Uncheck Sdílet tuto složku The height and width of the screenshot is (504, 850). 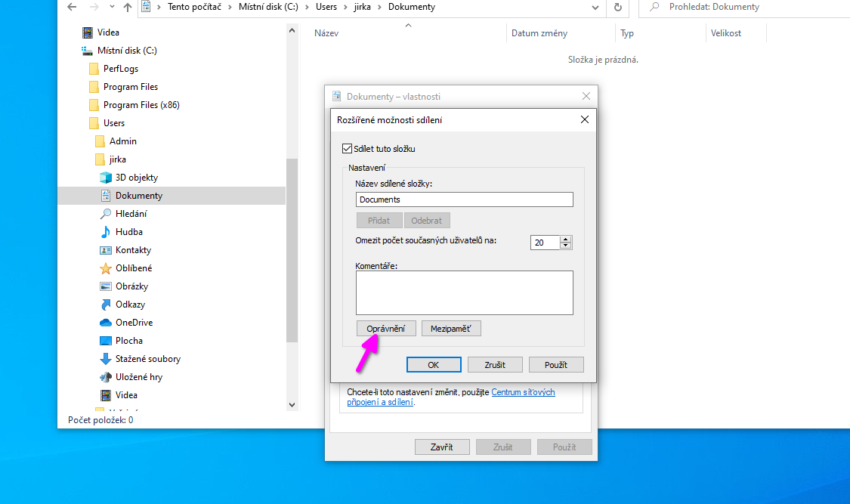pos(347,148)
